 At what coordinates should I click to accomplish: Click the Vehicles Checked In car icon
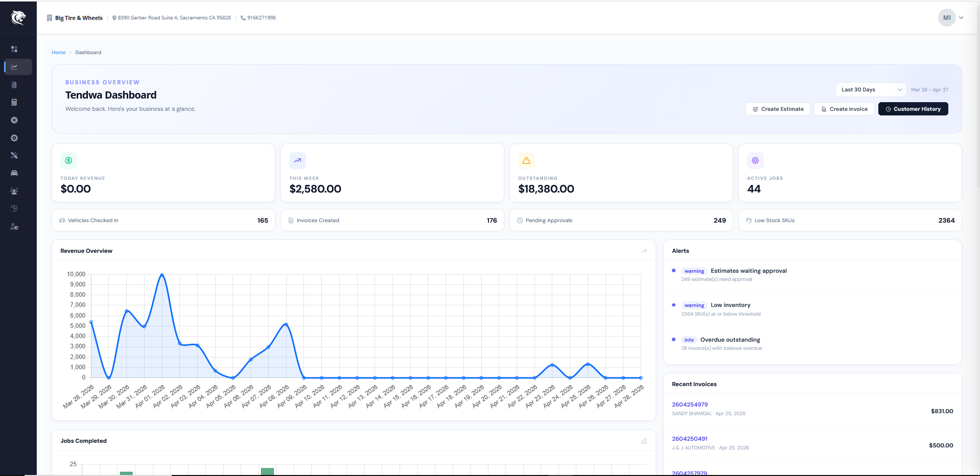click(x=62, y=221)
